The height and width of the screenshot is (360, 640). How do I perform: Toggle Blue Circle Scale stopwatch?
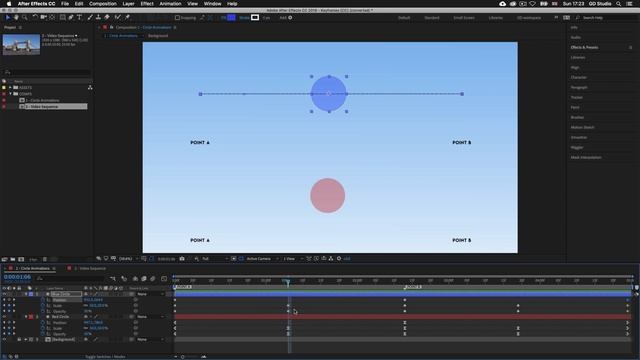[x=43, y=306]
